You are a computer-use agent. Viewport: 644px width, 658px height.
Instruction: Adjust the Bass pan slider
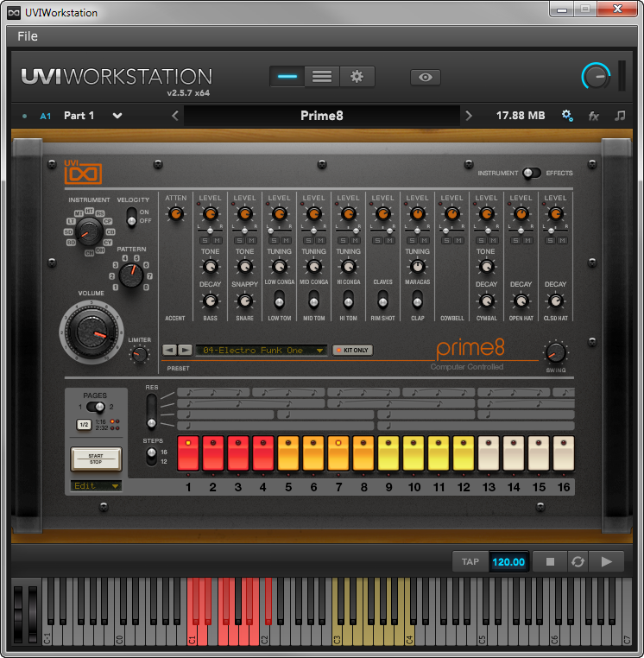point(210,230)
